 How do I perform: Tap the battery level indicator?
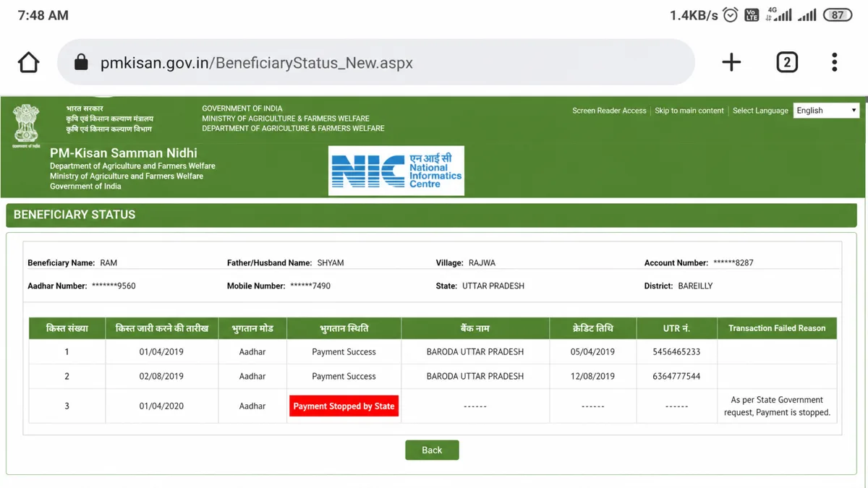click(837, 14)
